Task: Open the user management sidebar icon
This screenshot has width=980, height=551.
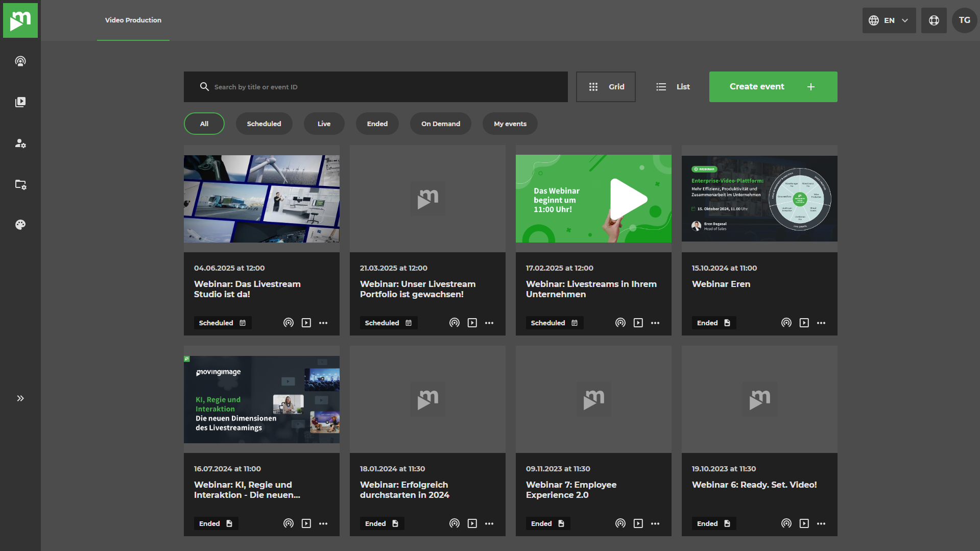Action: (20, 143)
